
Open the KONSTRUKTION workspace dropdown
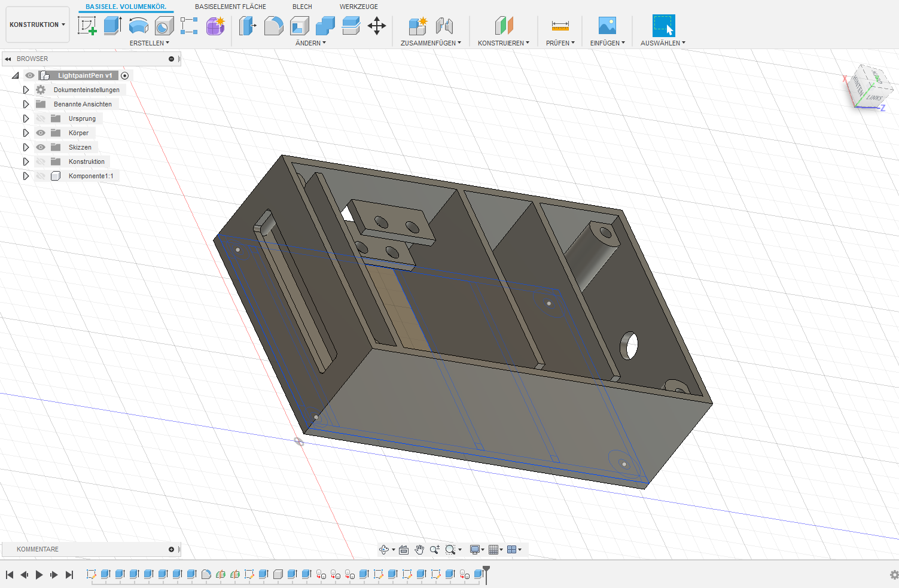[37, 25]
